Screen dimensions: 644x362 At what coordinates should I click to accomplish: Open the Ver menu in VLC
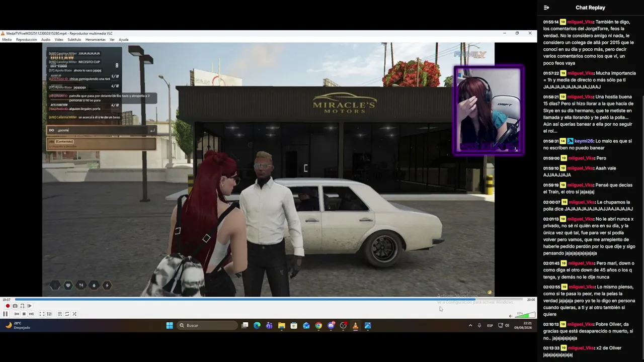tap(112, 40)
